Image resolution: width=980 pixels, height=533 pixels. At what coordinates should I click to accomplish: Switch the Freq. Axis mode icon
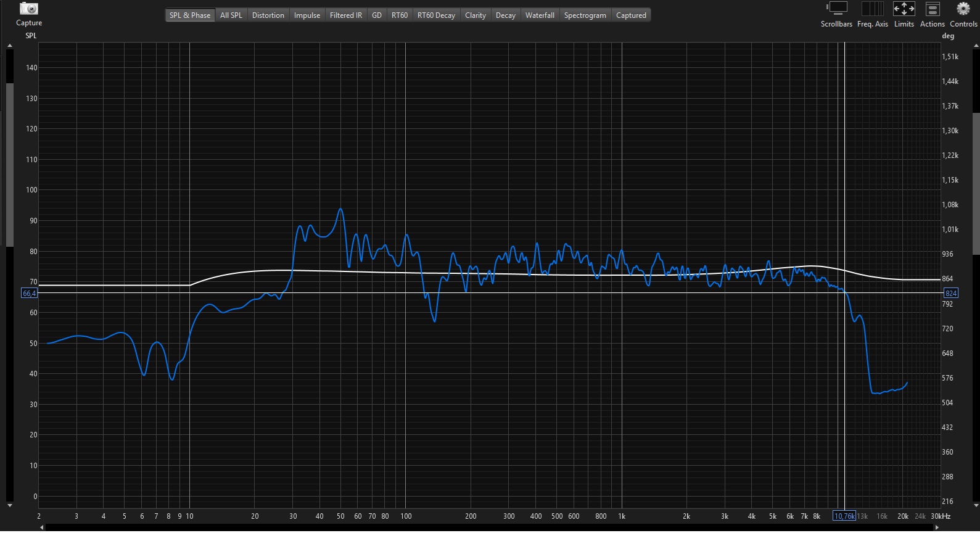pyautogui.click(x=872, y=9)
